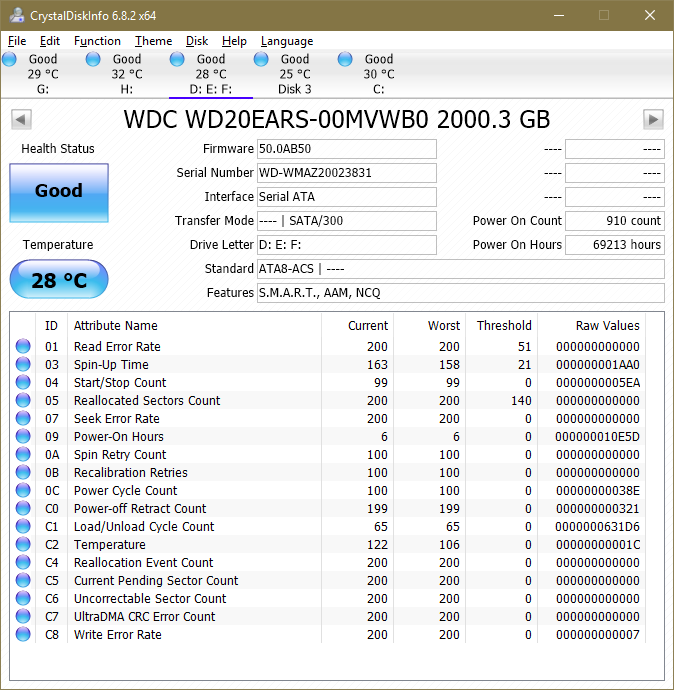The width and height of the screenshot is (674, 690).
Task: Click the Good health status button
Action: pos(59,193)
